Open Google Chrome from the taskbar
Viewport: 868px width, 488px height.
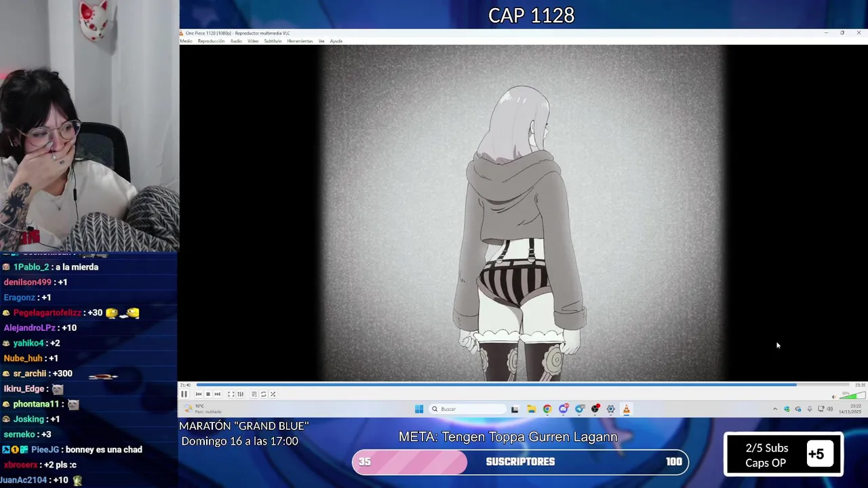pyautogui.click(x=547, y=409)
